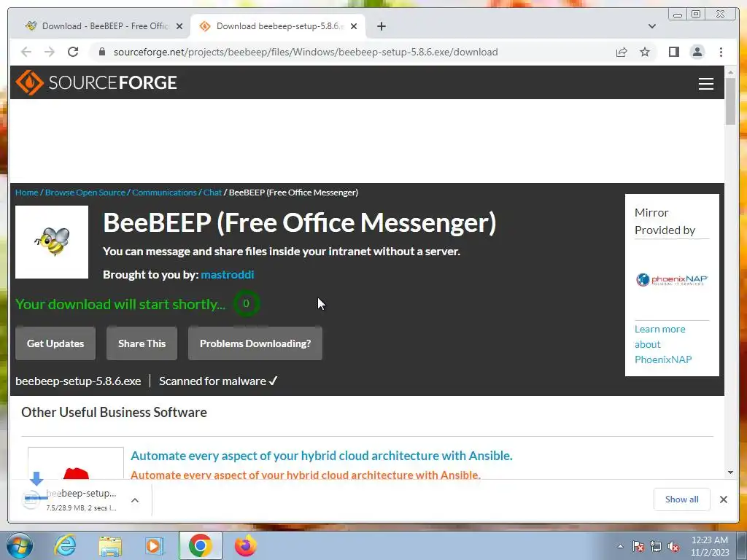Image resolution: width=747 pixels, height=560 pixels.
Task: Click the Action Center flag tray icon
Action: (638, 546)
